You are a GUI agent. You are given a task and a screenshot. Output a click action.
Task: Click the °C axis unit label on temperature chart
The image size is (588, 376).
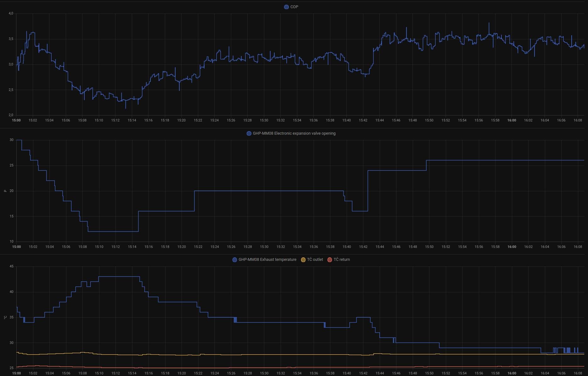(5, 317)
